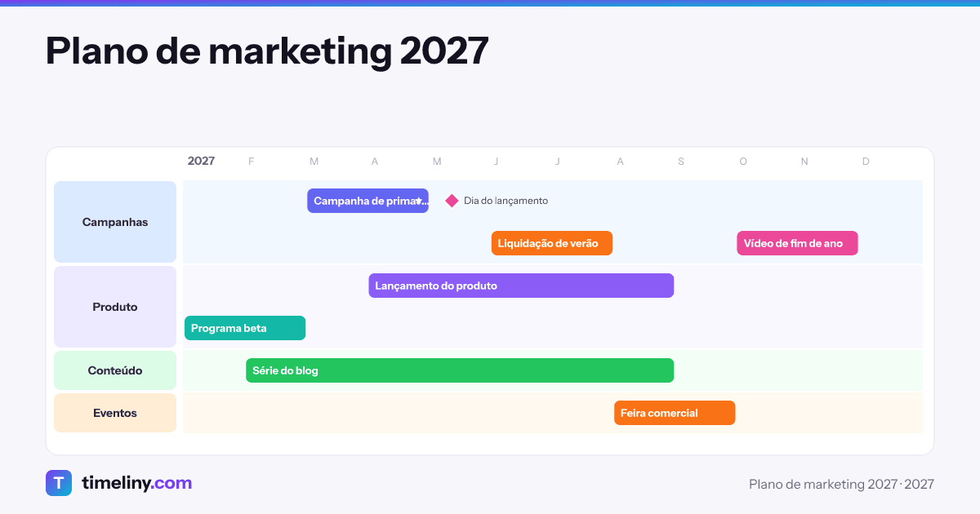Viewport: 980px width, 514px height.
Task: Click the timeliny T logo icon
Action: pyautogui.click(x=59, y=483)
